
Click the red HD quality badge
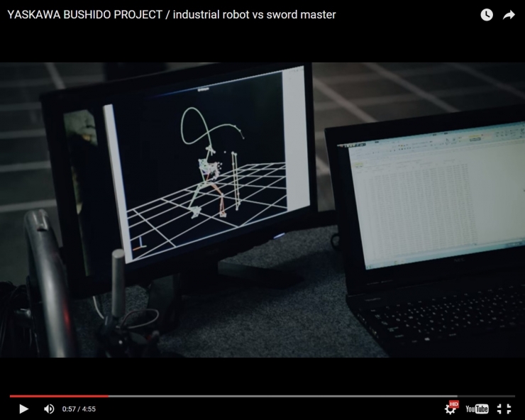click(x=454, y=404)
